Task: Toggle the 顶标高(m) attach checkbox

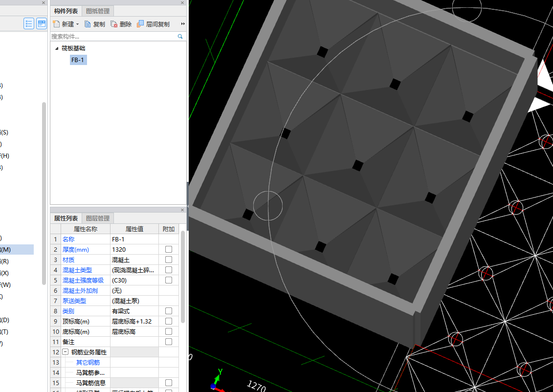Action: click(169, 321)
